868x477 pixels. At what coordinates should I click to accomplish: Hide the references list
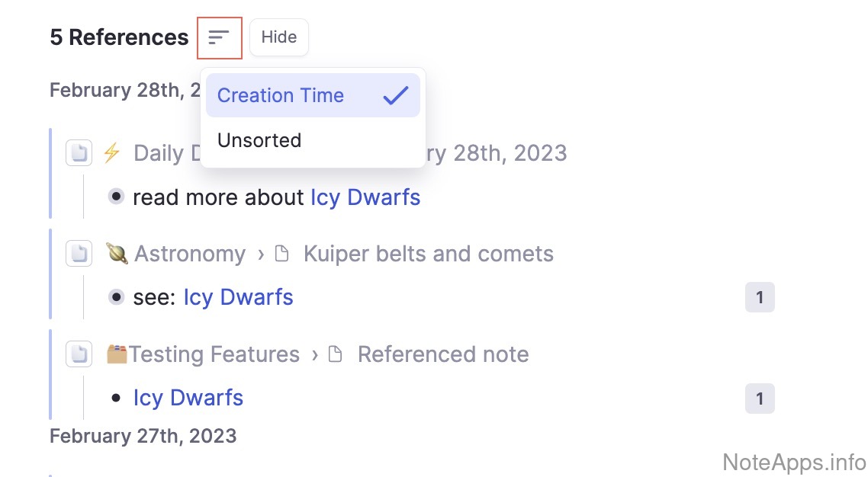278,37
